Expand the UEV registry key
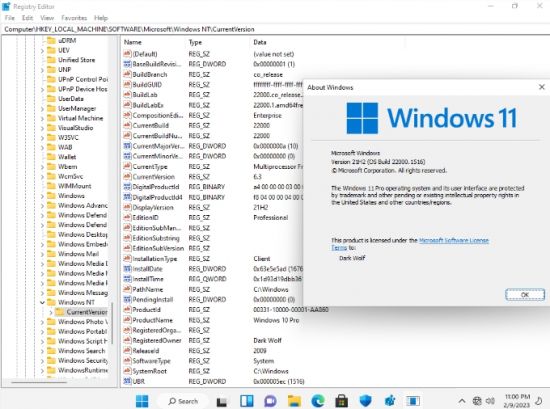The height and width of the screenshot is (409, 550). click(42, 51)
